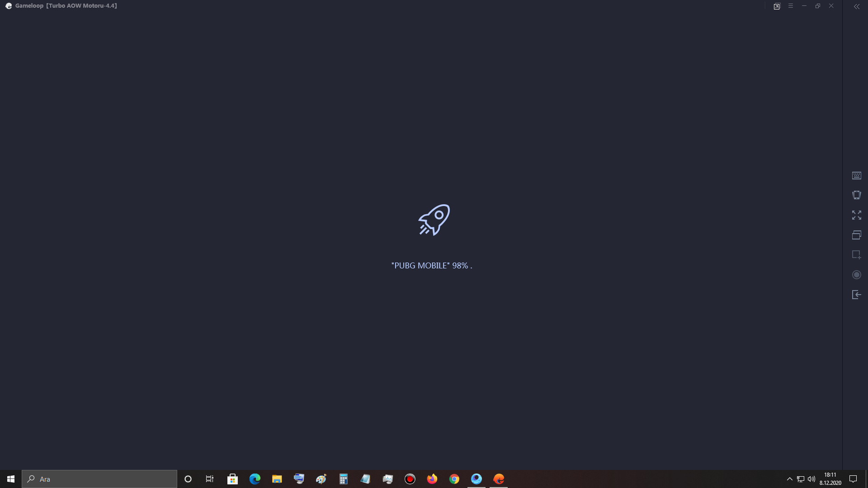Click the PUBG MOBILE 98% loading text
The height and width of the screenshot is (488, 868).
431,266
